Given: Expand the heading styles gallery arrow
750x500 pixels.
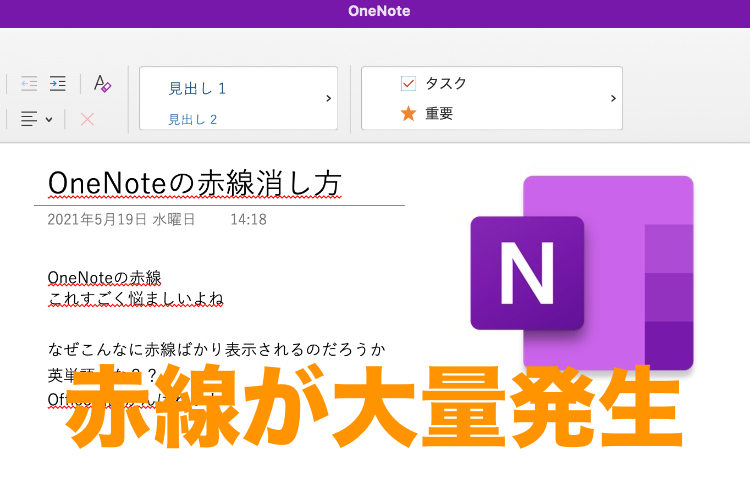Looking at the screenshot, I should (329, 98).
